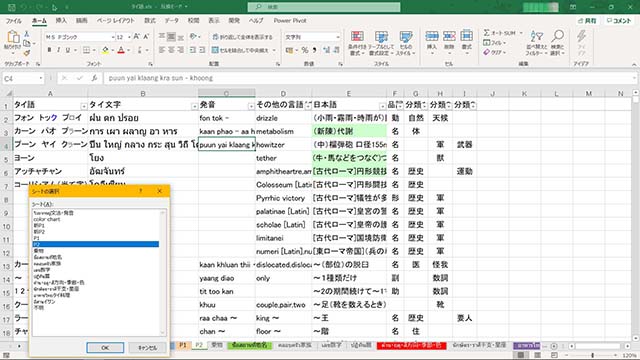Toggle middle vertical alignment
The height and width of the screenshot is (360, 640).
click(171, 37)
